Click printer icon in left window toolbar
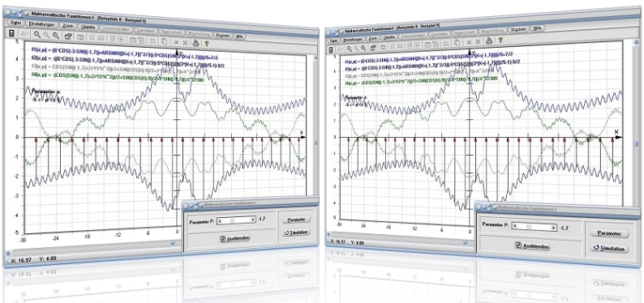This screenshot has width=644, height=303. [195, 43]
